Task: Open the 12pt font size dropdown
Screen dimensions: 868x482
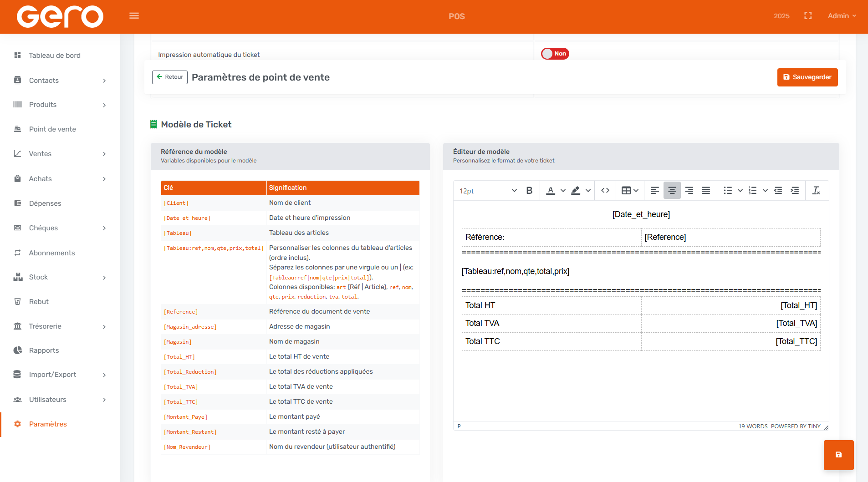Action: (488, 191)
